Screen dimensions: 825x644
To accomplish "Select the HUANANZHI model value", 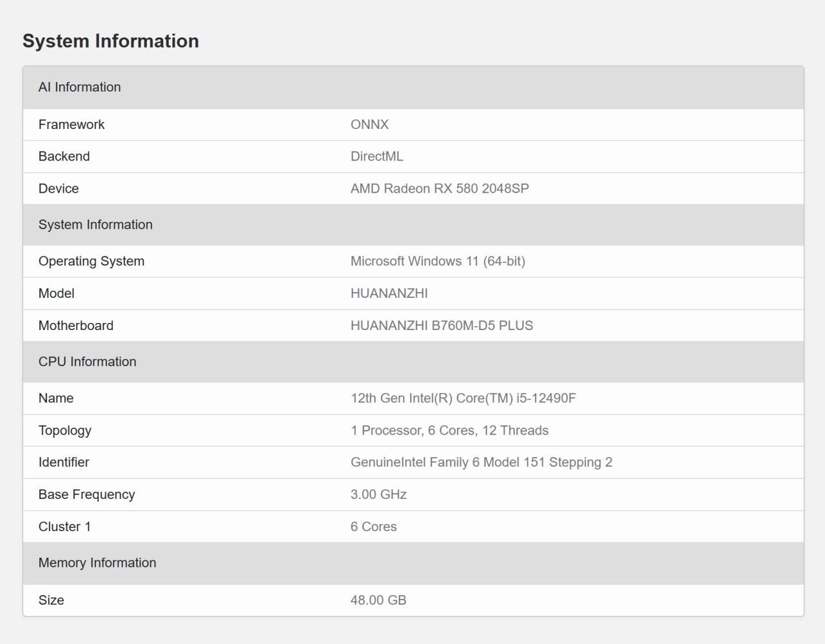I will tap(389, 293).
